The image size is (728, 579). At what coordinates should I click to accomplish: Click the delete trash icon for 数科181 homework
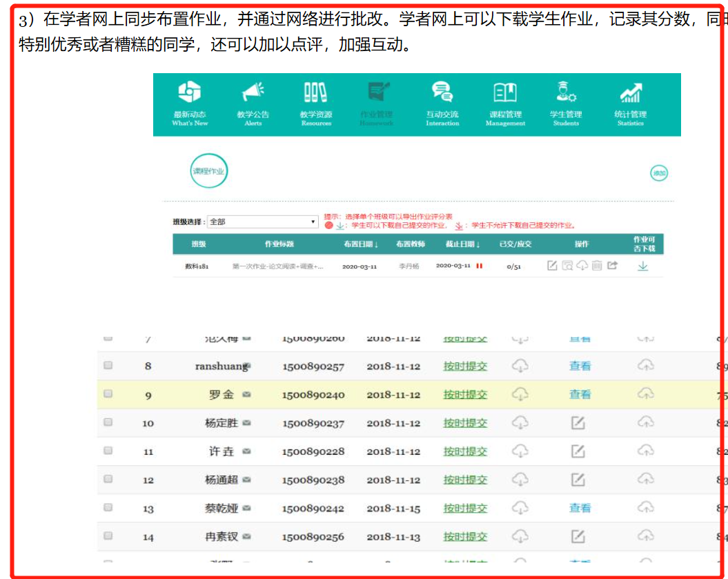[x=597, y=266]
